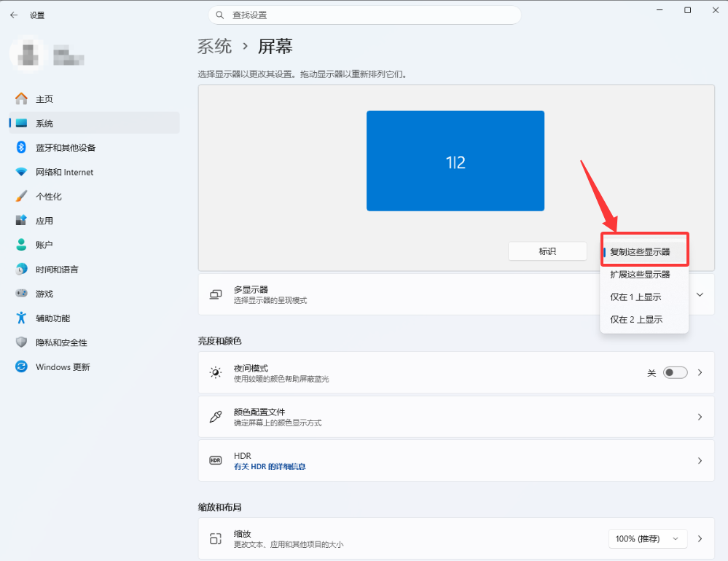
Task: Open 个性化 settings
Action: 94,196
